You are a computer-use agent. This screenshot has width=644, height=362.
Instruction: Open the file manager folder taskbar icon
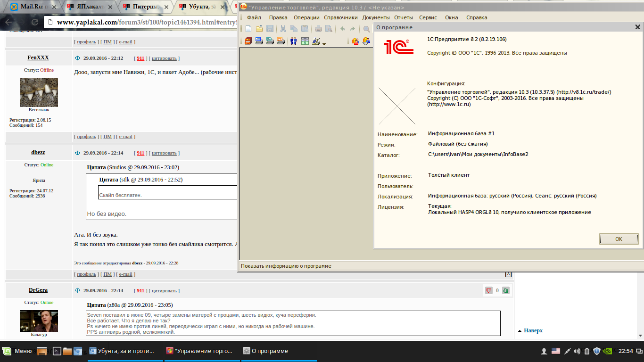coord(67,351)
